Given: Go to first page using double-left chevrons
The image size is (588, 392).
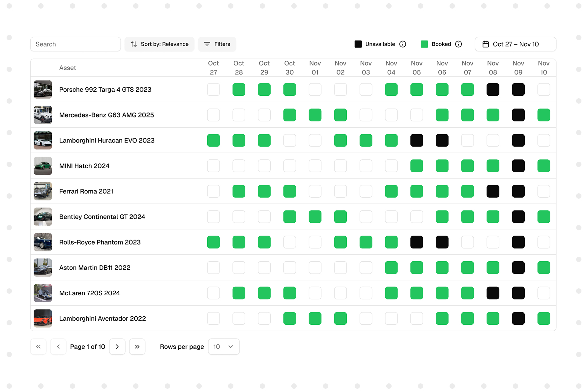Looking at the screenshot, I should pos(39,346).
